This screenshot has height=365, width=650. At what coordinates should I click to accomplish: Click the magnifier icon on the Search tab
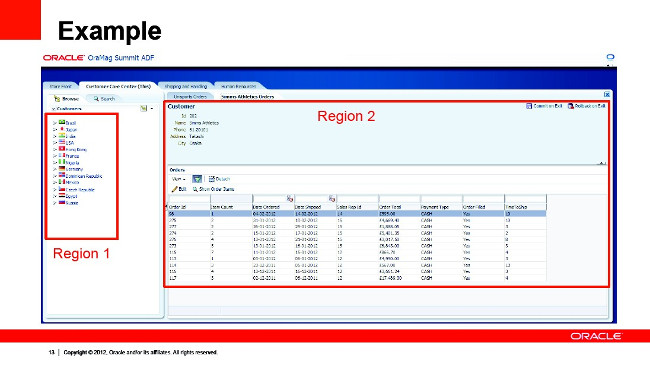pyautogui.click(x=96, y=99)
